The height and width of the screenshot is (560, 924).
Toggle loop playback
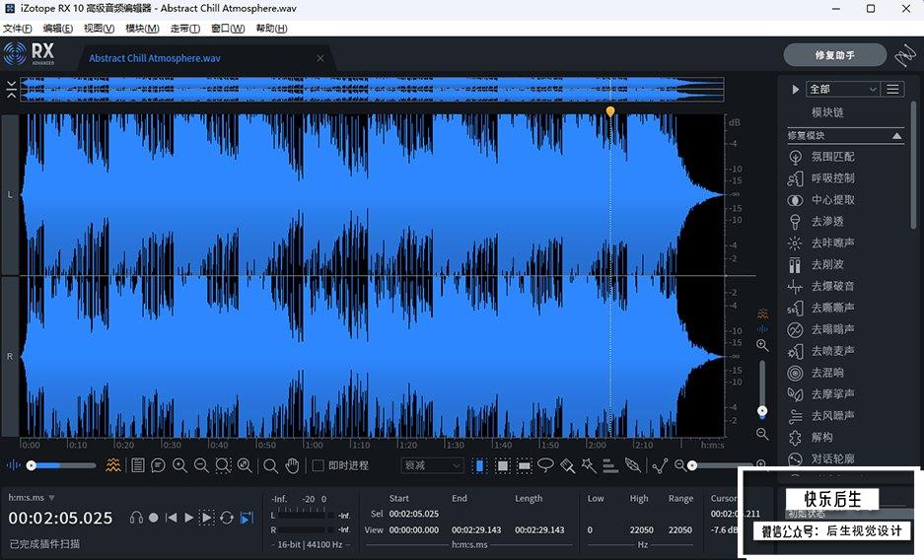[x=226, y=518]
